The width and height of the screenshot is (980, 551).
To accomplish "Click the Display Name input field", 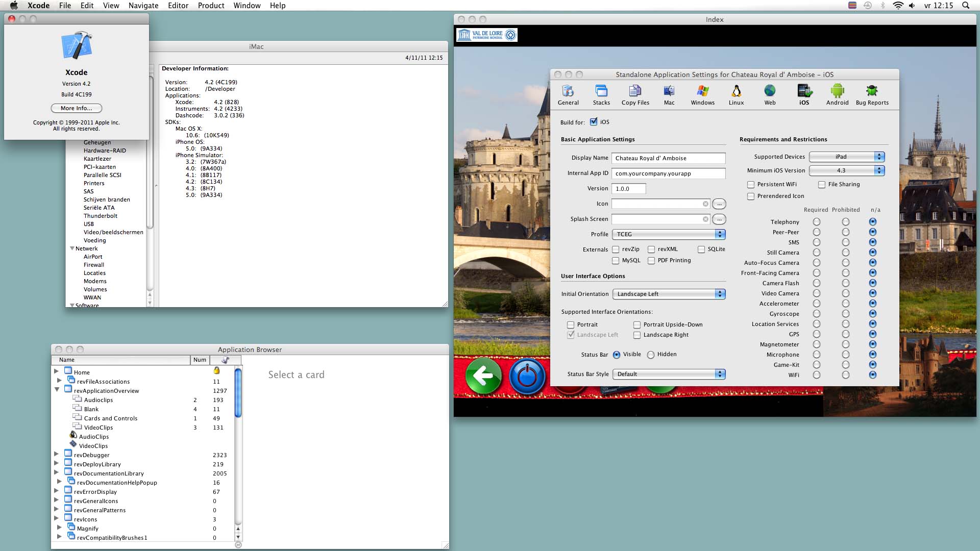I will (x=668, y=158).
